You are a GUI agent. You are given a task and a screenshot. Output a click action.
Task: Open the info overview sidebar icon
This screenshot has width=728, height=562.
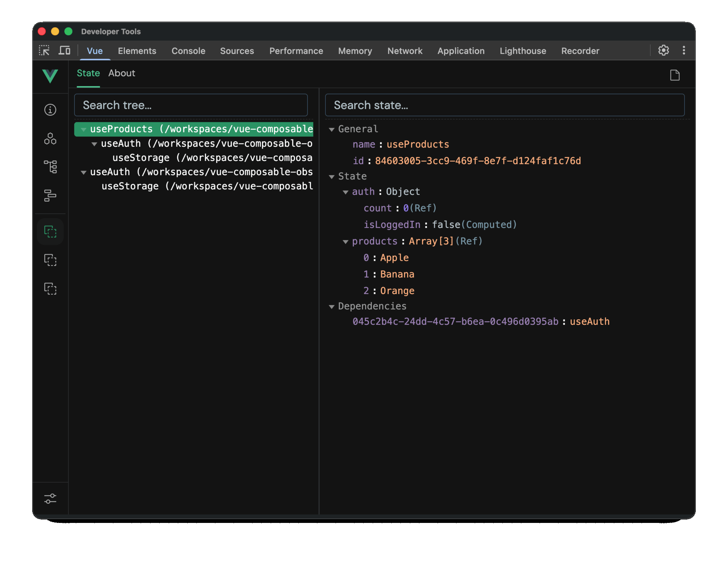pos(50,110)
